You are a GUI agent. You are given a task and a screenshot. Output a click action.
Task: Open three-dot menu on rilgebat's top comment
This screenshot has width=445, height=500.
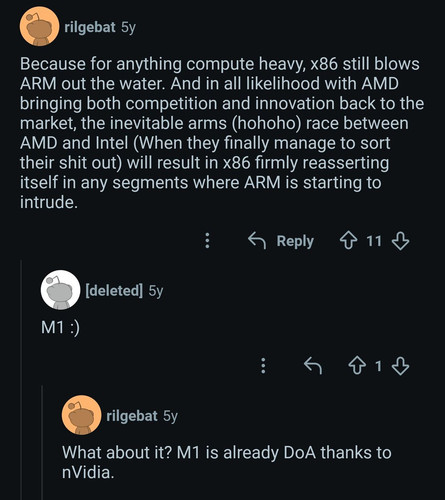pyautogui.click(x=207, y=240)
